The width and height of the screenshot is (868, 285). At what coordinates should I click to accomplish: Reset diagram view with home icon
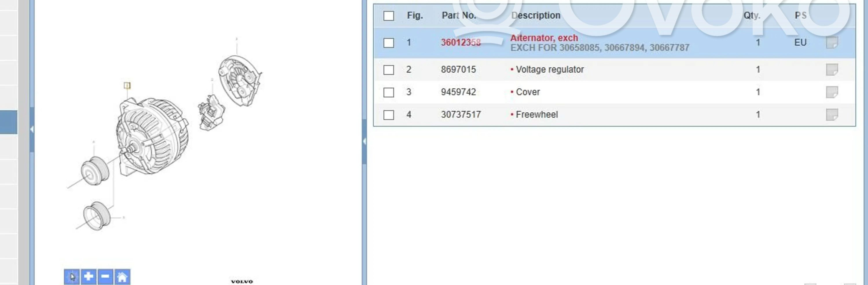(122, 277)
